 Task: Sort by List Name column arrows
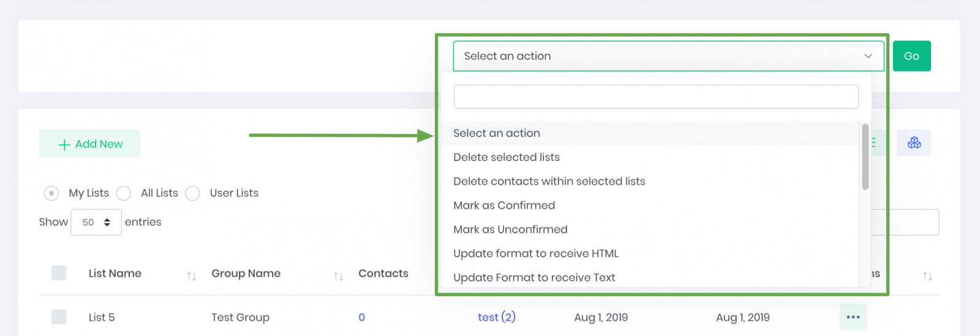pyautogui.click(x=192, y=277)
